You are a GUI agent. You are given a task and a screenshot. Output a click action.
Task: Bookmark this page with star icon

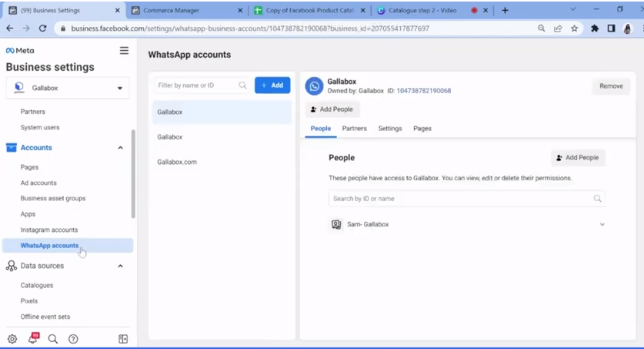[x=574, y=29]
